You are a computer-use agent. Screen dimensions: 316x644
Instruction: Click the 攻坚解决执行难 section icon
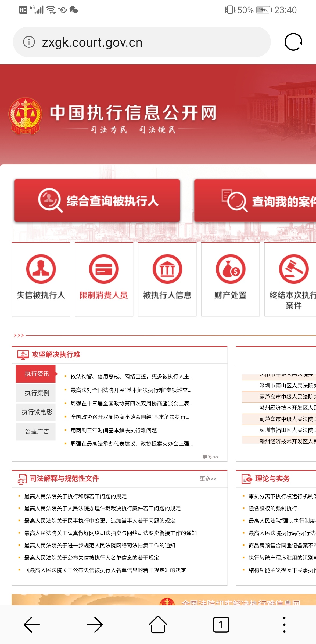[x=23, y=354]
